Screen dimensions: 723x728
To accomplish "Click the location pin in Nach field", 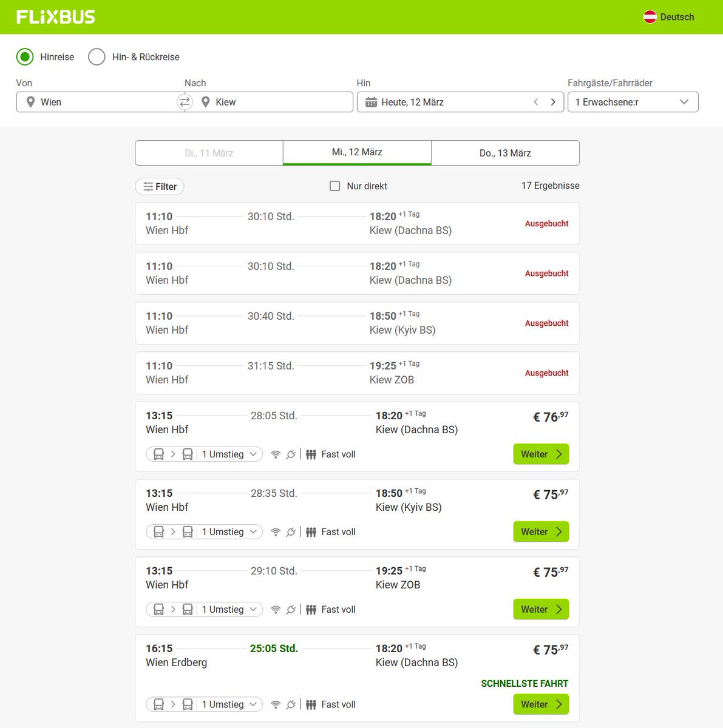I will 205,102.
